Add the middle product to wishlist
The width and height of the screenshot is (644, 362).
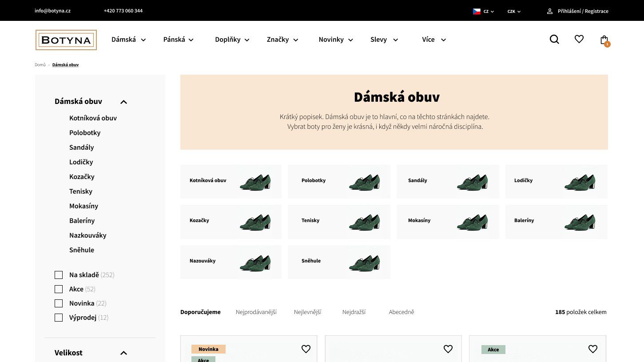pos(448,349)
